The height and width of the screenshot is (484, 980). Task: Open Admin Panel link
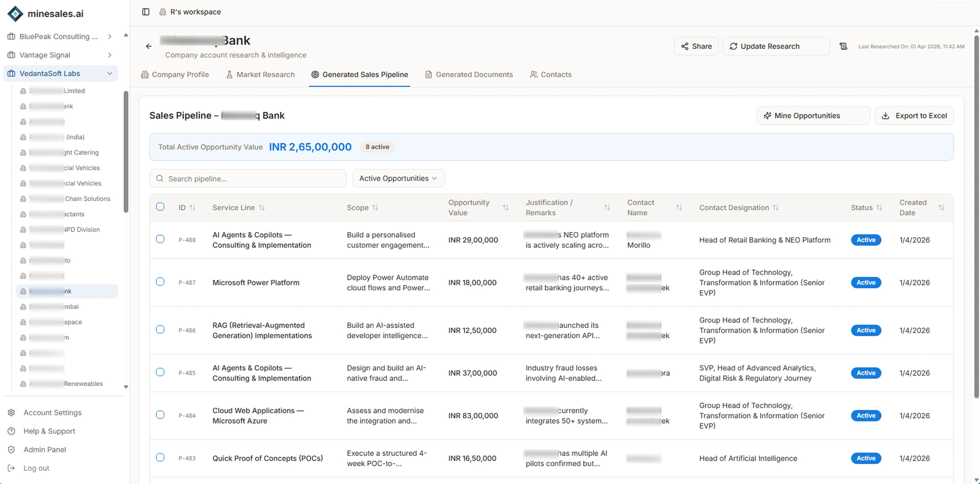click(x=44, y=449)
